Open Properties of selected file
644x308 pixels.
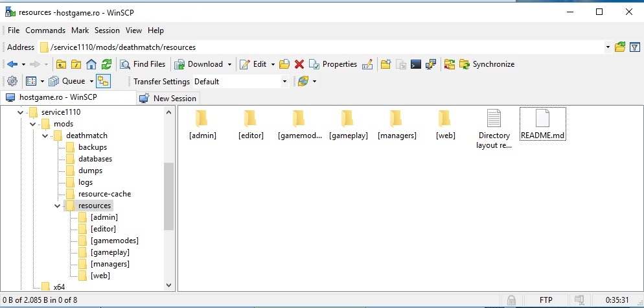[x=333, y=64]
